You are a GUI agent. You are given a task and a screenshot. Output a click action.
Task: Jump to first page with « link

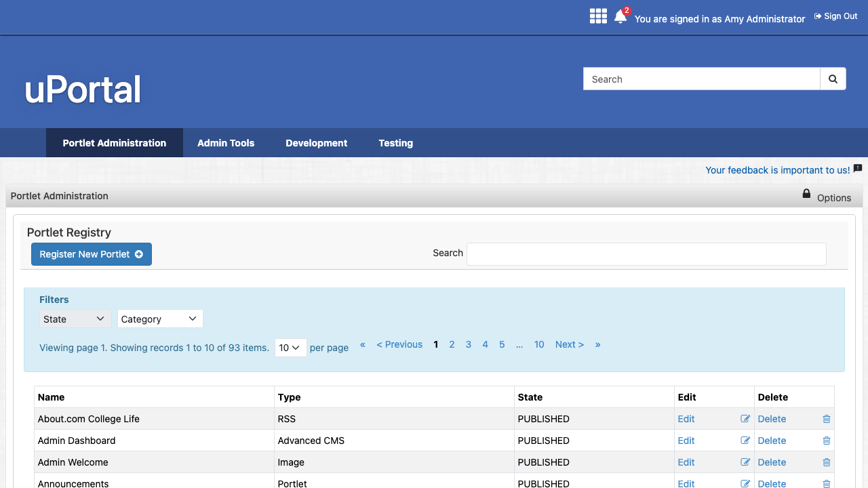pos(363,344)
